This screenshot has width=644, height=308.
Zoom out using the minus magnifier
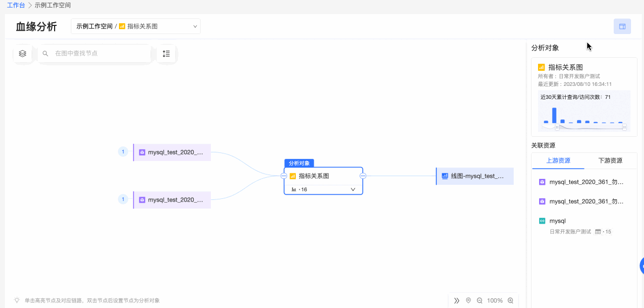click(x=480, y=300)
